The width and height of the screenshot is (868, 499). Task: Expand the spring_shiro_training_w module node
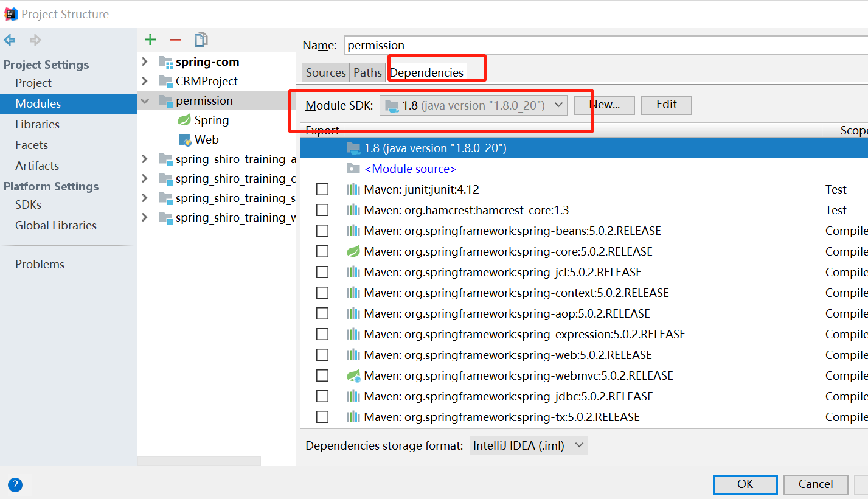(x=144, y=217)
